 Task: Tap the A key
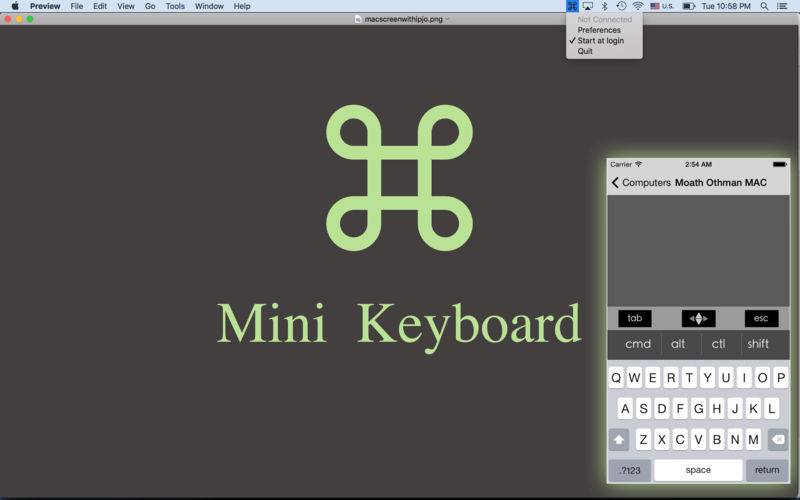[625, 409]
